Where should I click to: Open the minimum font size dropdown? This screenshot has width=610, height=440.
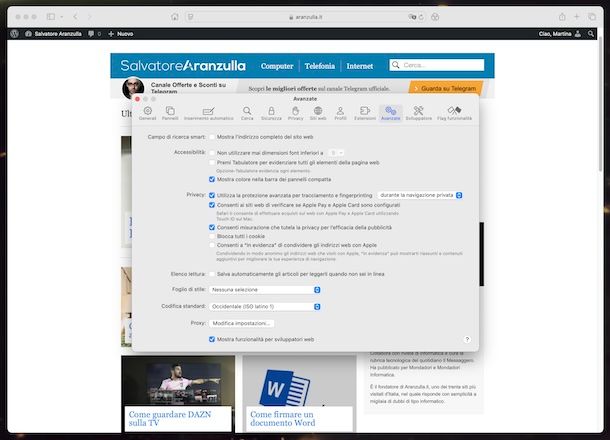[x=336, y=153]
